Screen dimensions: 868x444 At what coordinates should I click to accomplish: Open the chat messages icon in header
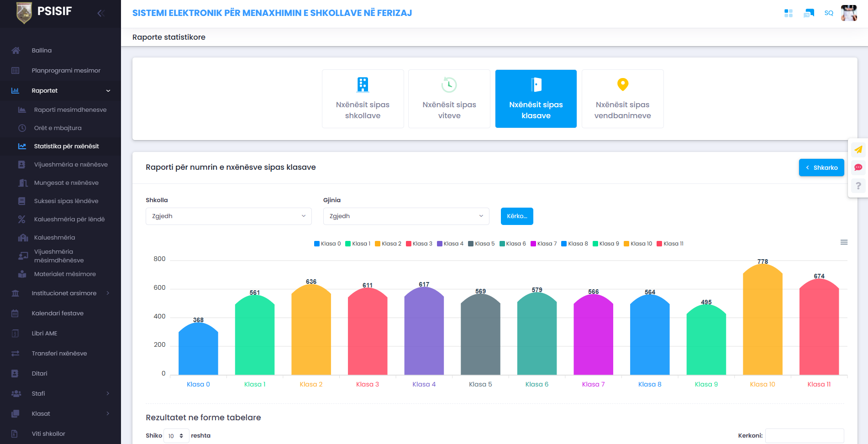pos(809,13)
